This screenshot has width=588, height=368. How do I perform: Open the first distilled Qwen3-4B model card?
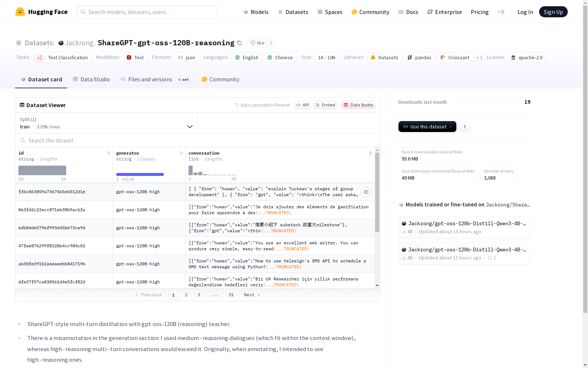click(x=464, y=227)
